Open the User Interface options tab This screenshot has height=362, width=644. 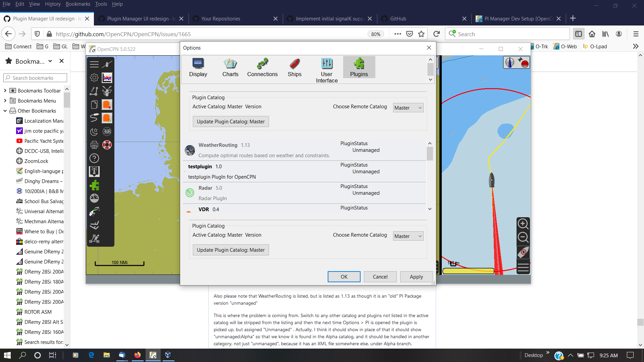click(x=327, y=70)
